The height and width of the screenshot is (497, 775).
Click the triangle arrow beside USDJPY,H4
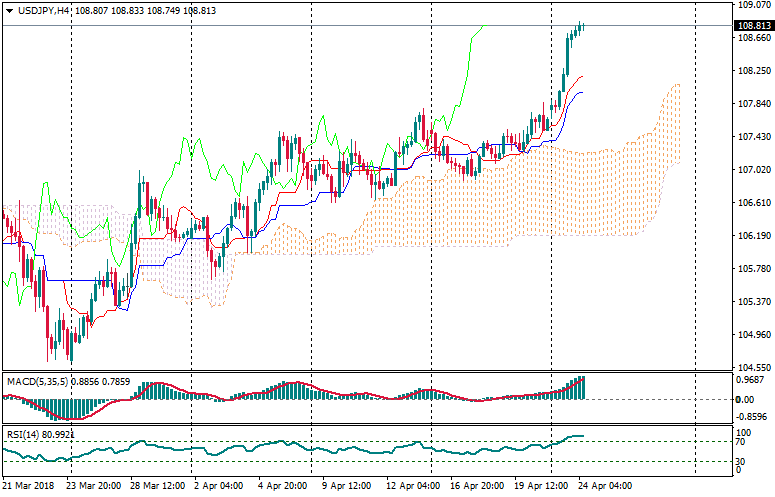click(x=9, y=10)
